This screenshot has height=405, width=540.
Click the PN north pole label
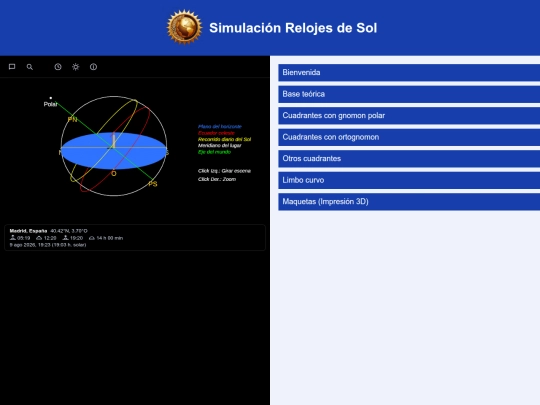point(73,120)
